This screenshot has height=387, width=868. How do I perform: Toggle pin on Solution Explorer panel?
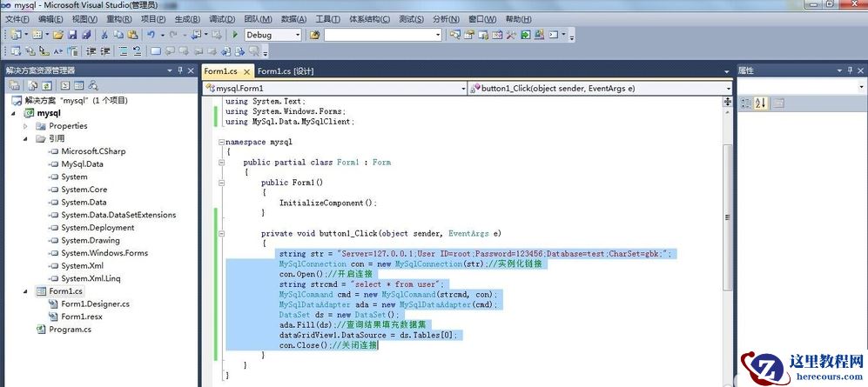[x=180, y=70]
